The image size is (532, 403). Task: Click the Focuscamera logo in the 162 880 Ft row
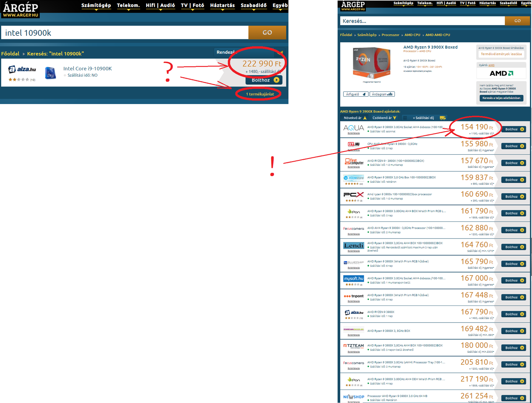click(354, 229)
